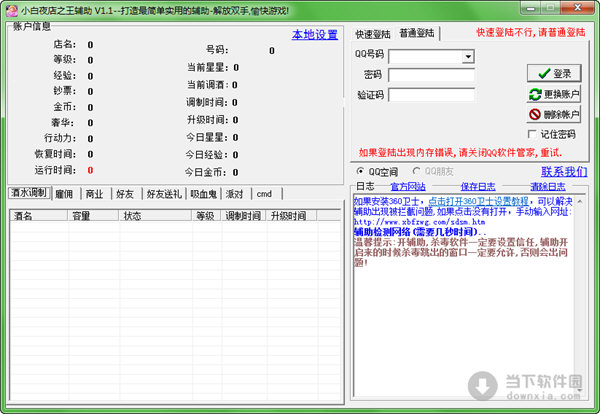Click the 清除日志 clear log link
600x414 pixels.
(x=548, y=186)
